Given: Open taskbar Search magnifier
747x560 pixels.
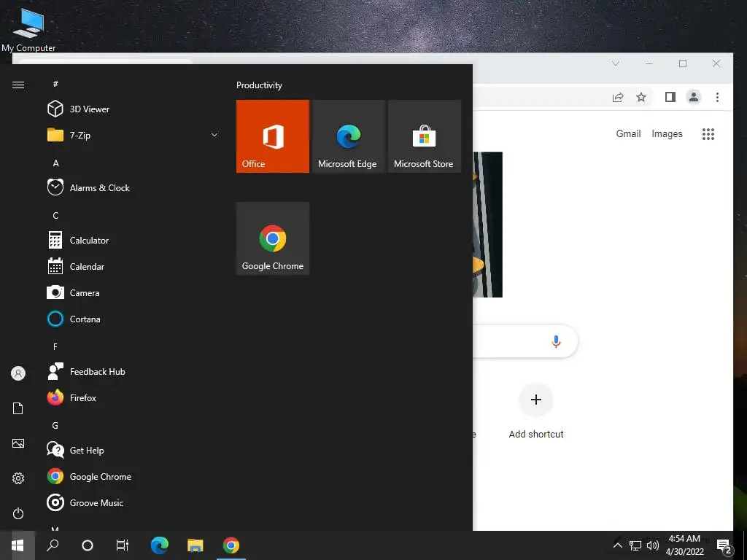Looking at the screenshot, I should coord(53,545).
